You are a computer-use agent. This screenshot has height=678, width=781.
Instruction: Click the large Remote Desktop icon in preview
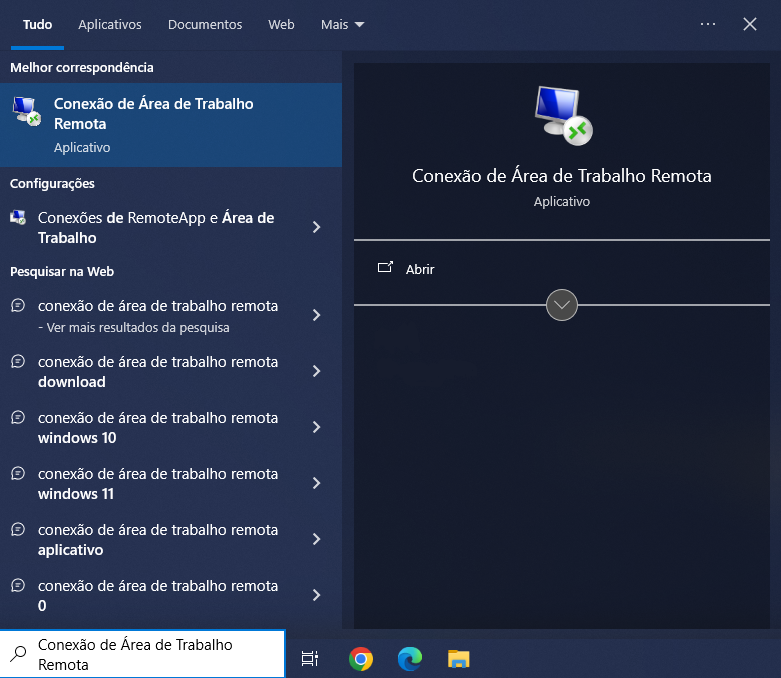coord(562,114)
